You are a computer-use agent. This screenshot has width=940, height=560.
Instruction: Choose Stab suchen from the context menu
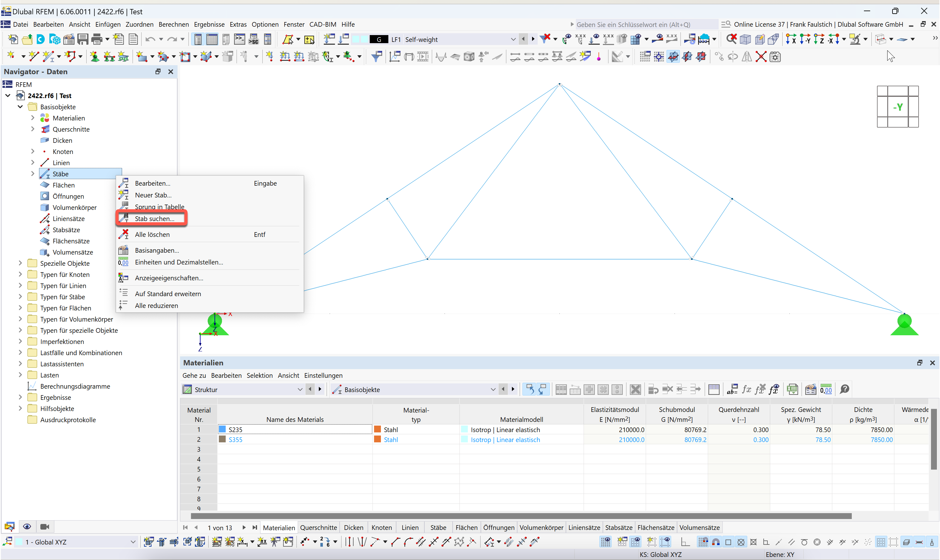tap(155, 219)
